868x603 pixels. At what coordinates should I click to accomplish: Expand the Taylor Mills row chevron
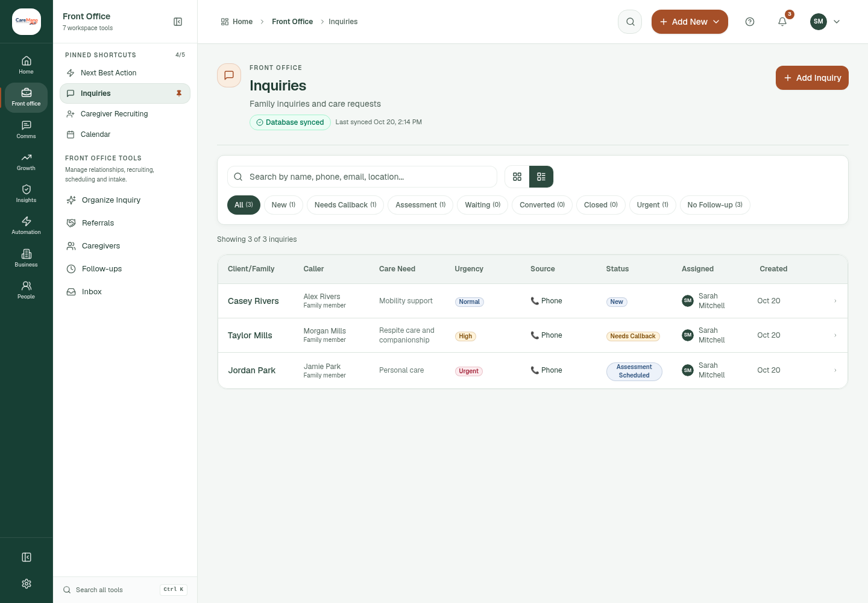click(835, 335)
